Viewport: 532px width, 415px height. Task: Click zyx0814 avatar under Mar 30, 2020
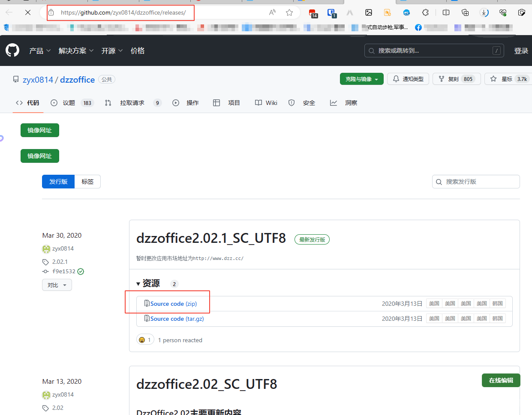tap(46, 249)
